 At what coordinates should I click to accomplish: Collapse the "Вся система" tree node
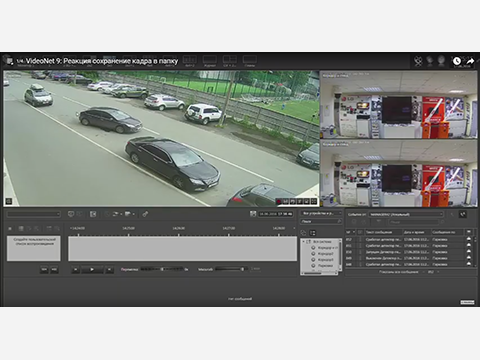(303, 242)
